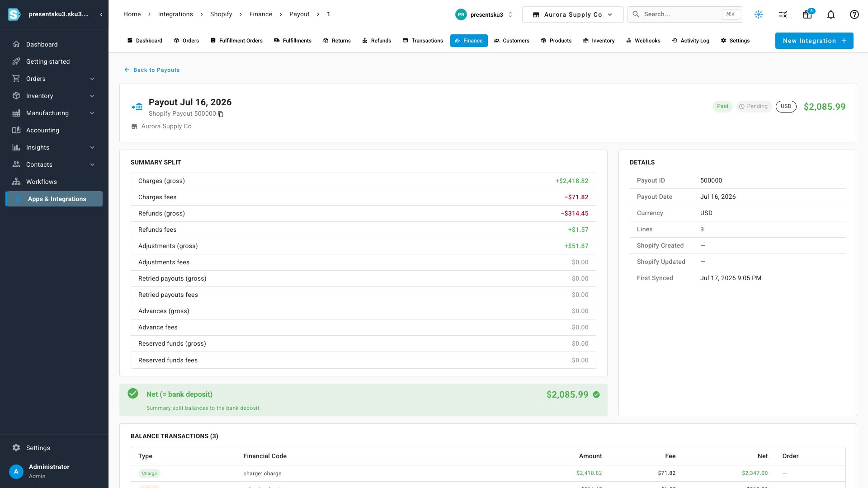Switch to the Refunds tab
Viewport: 868px width, 488px height.
377,41
